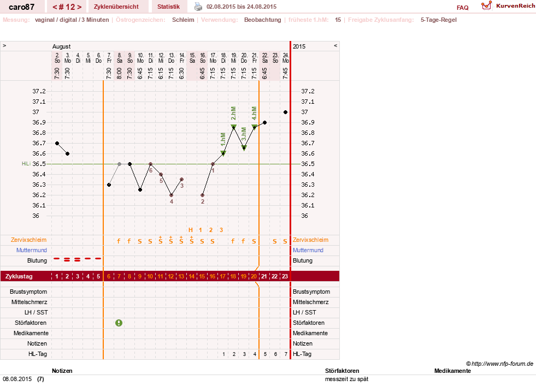Click the date range 02.08.2015 bis 24.08.2015
This screenshot has width=536, height=392.
[242, 7]
